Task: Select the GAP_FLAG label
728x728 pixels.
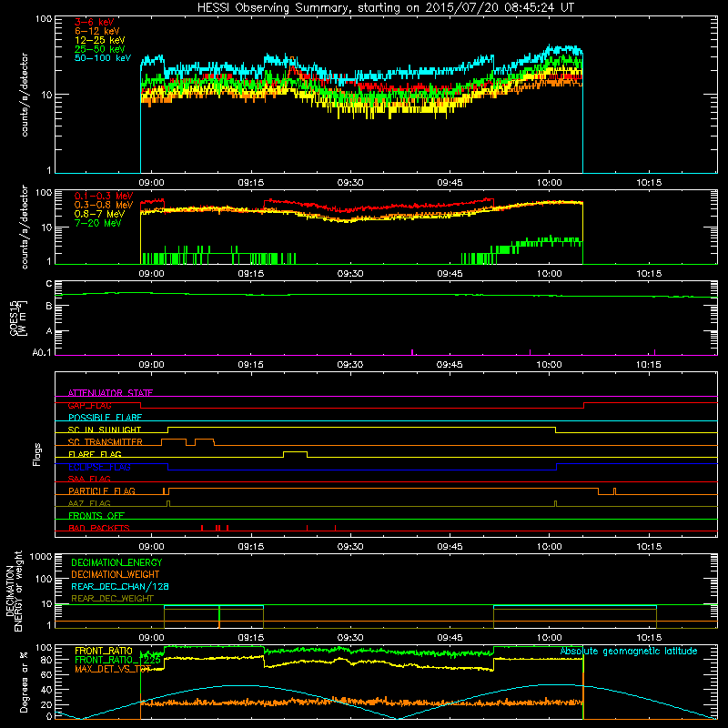Action: [x=89, y=405]
